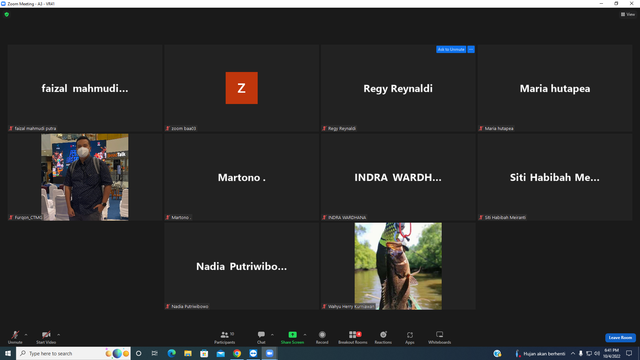Open Zoom Apps
Screen dimensions: 640x360
click(x=410, y=338)
